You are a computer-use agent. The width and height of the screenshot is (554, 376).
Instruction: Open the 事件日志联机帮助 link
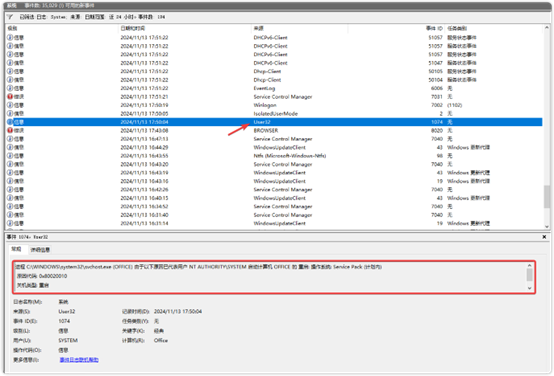tap(79, 360)
